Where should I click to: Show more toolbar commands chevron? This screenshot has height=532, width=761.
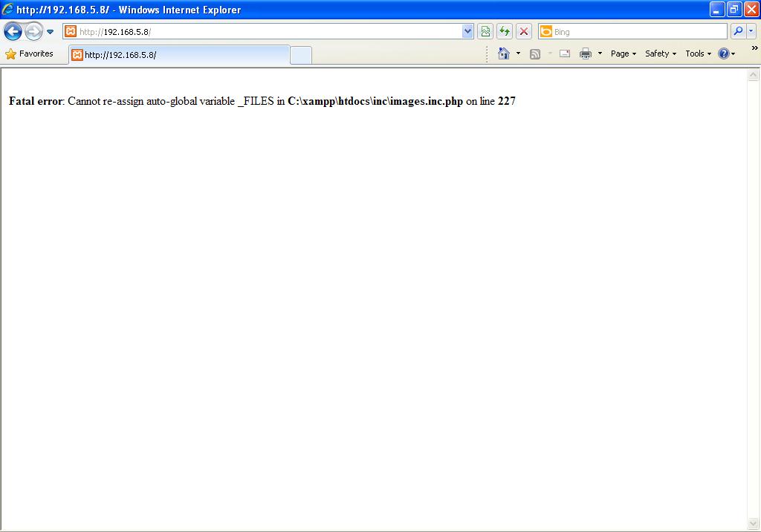[x=755, y=48]
